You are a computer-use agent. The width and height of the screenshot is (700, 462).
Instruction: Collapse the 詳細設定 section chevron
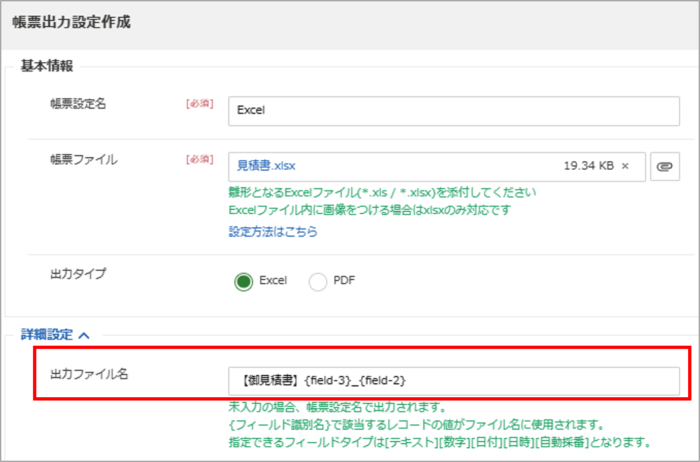[x=84, y=335]
